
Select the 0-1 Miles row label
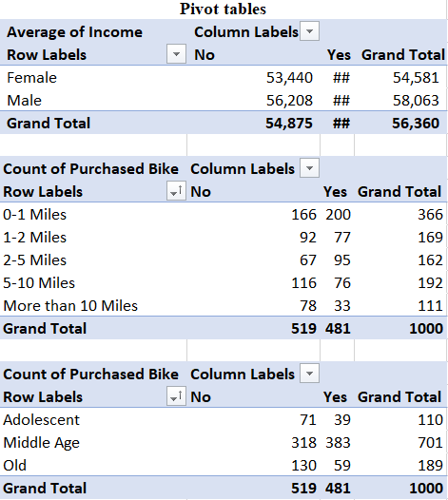[x=35, y=214]
